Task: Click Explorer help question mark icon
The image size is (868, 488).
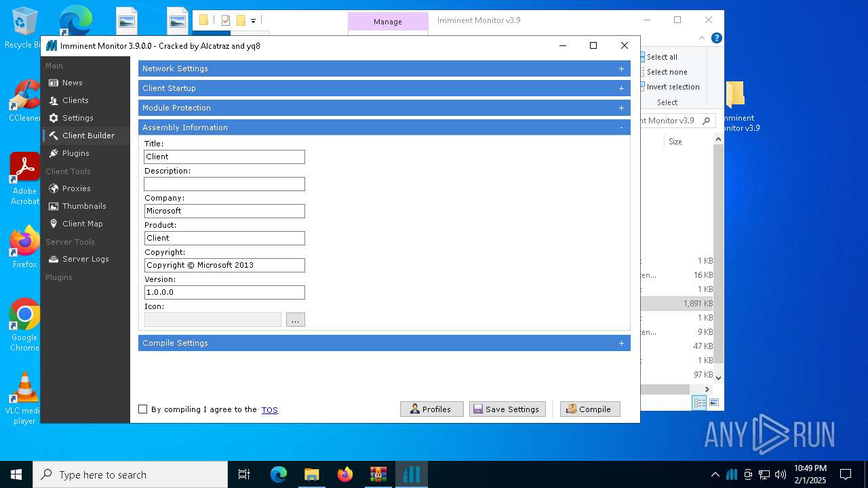Action: pos(716,39)
